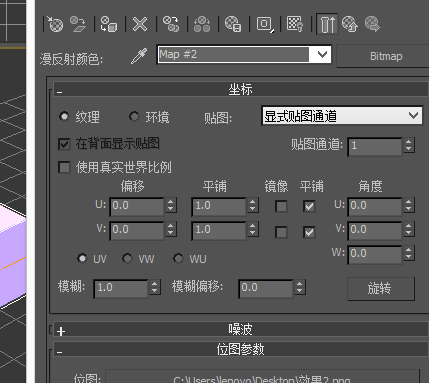This screenshot has height=383, width=429.
Task: Click the U 角度 value field
Action: (375, 206)
